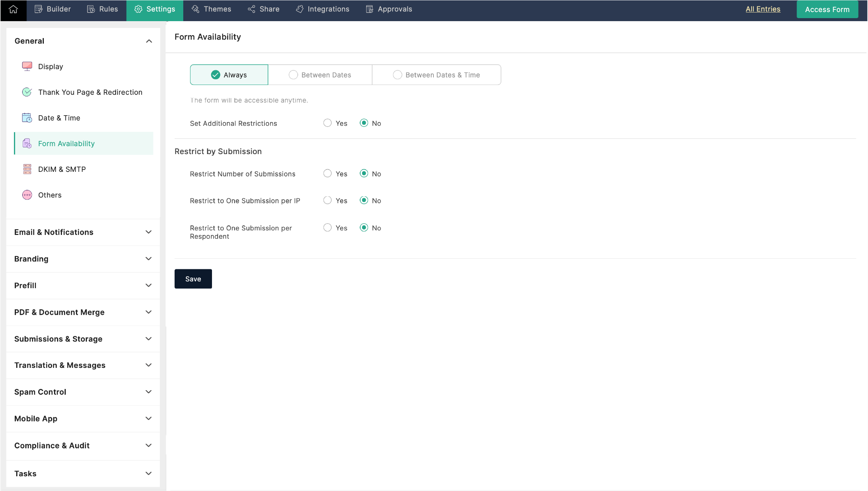This screenshot has height=491, width=868.
Task: Click the Builder tab icon
Action: (x=38, y=9)
